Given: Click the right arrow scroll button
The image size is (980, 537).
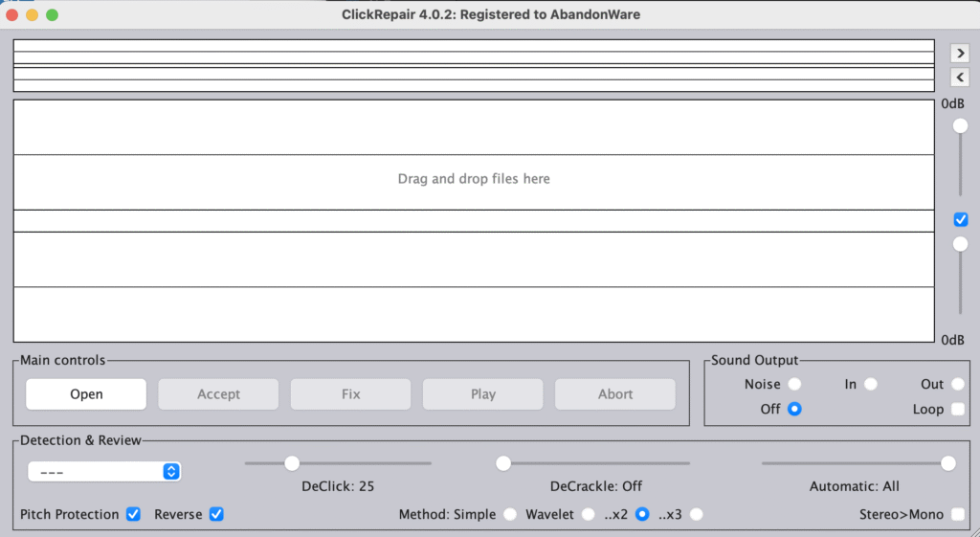Looking at the screenshot, I should 960,54.
